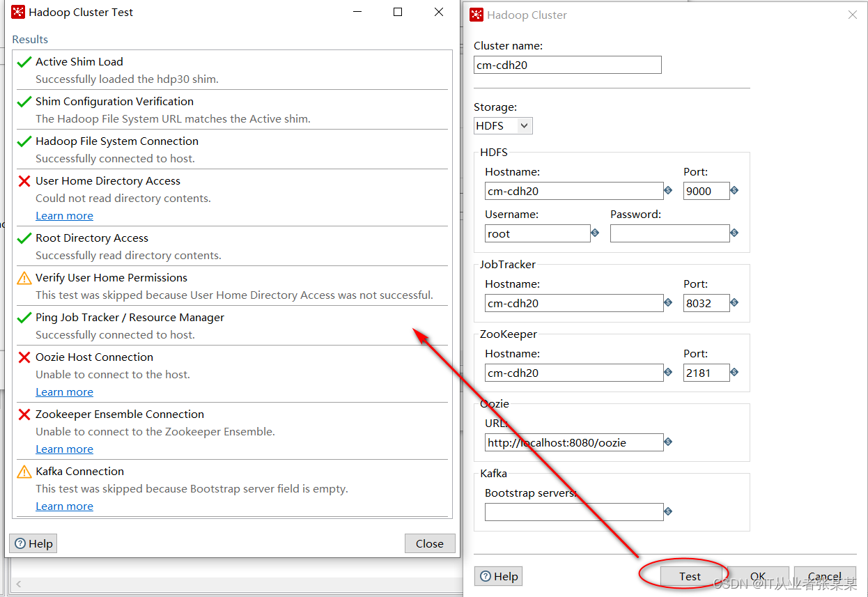This screenshot has height=597, width=868.
Task: Click the horizontal scrollbar left arrow
Action: [18, 584]
